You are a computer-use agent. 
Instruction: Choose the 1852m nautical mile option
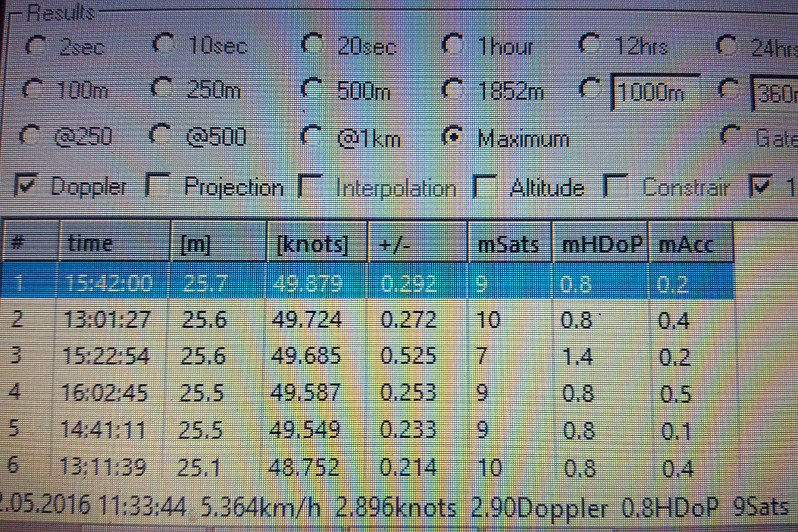coord(453,90)
